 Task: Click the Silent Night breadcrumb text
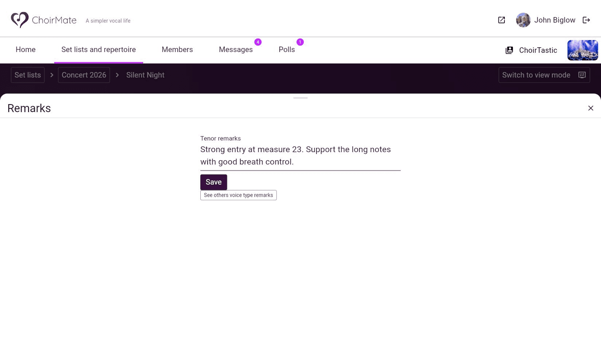tap(145, 75)
